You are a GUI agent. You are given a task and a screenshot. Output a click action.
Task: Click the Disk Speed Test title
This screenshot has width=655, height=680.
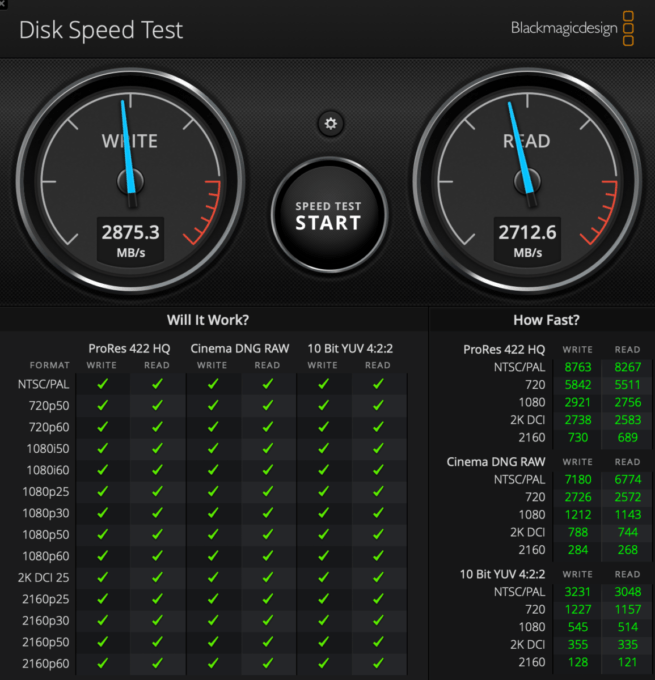point(101,30)
